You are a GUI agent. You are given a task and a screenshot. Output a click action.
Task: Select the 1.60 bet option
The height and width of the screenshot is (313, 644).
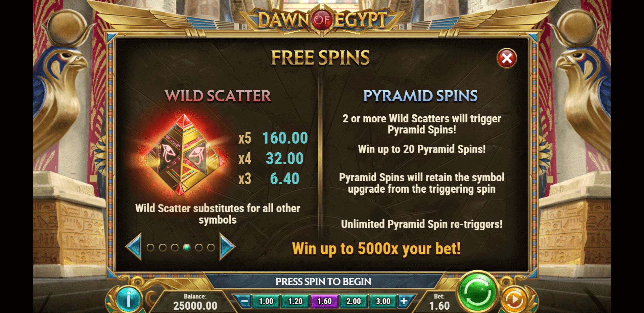tap(324, 301)
